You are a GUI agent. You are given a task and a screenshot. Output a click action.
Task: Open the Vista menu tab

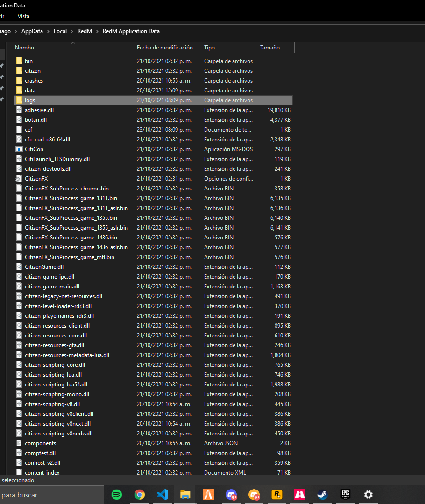tap(23, 16)
